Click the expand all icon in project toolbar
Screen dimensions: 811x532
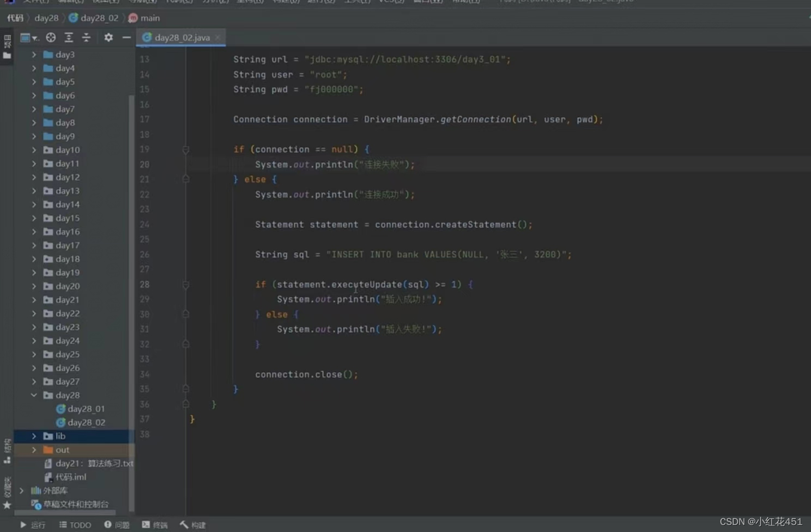pos(69,38)
